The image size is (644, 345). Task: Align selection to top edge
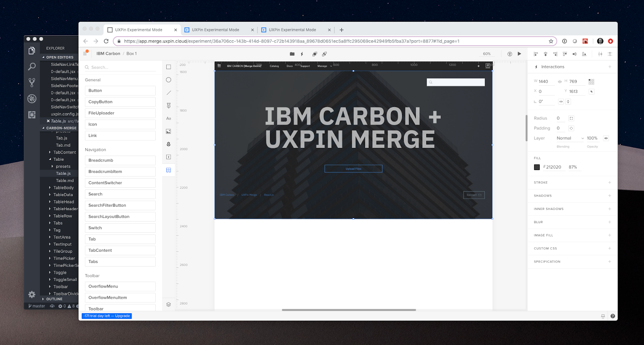565,54
